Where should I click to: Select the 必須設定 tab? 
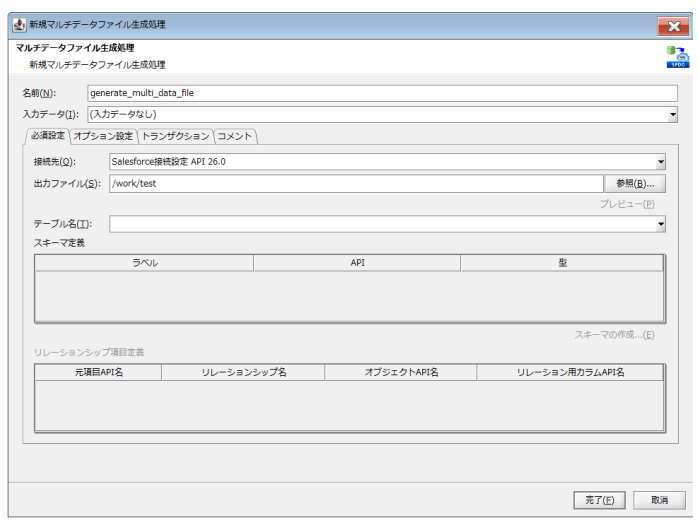coord(46,136)
